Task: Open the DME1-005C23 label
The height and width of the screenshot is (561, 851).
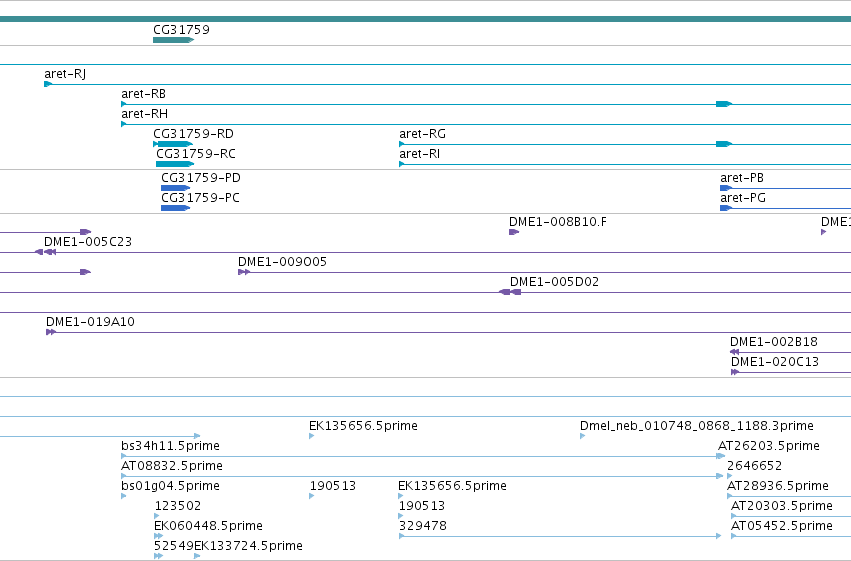Action: click(88, 242)
